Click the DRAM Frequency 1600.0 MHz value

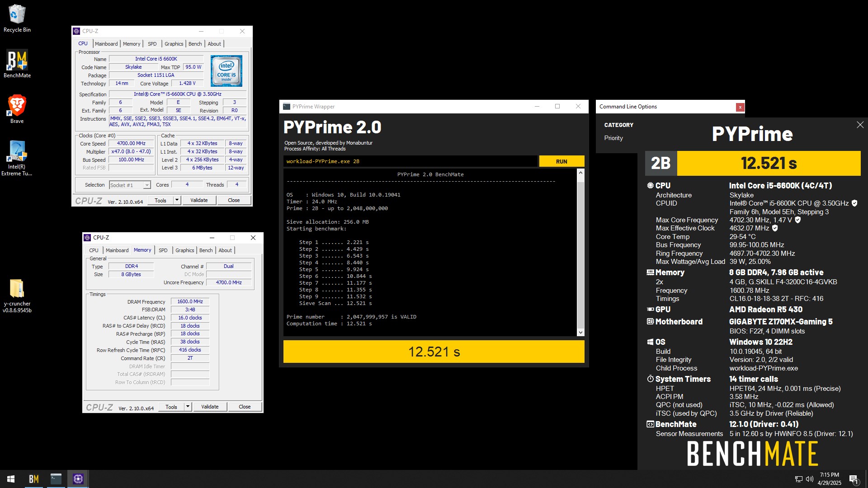(x=190, y=302)
